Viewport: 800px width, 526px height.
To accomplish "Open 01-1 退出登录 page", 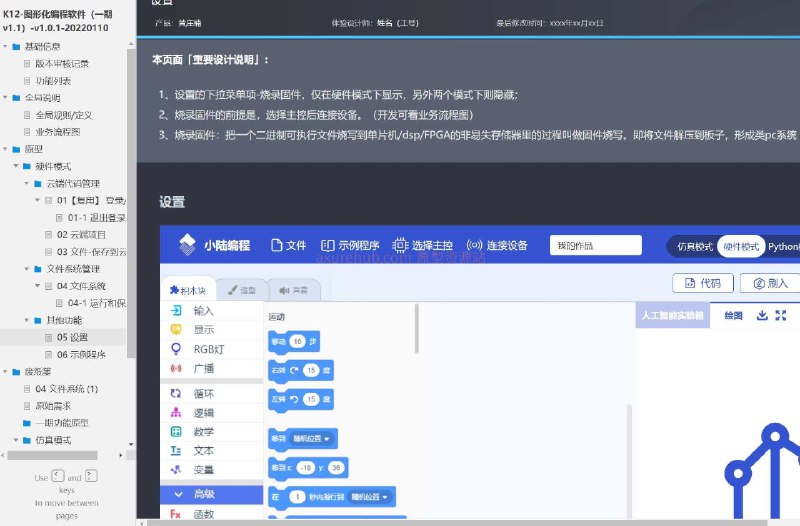I will (96, 217).
